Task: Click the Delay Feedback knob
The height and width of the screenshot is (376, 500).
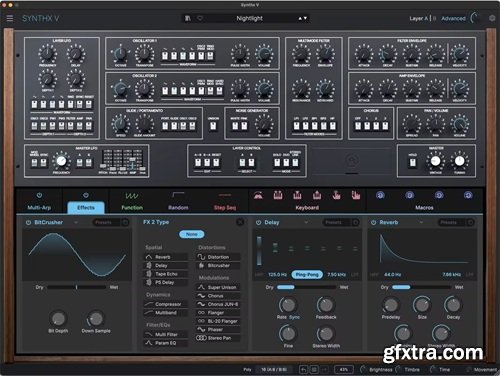Action: (x=326, y=304)
